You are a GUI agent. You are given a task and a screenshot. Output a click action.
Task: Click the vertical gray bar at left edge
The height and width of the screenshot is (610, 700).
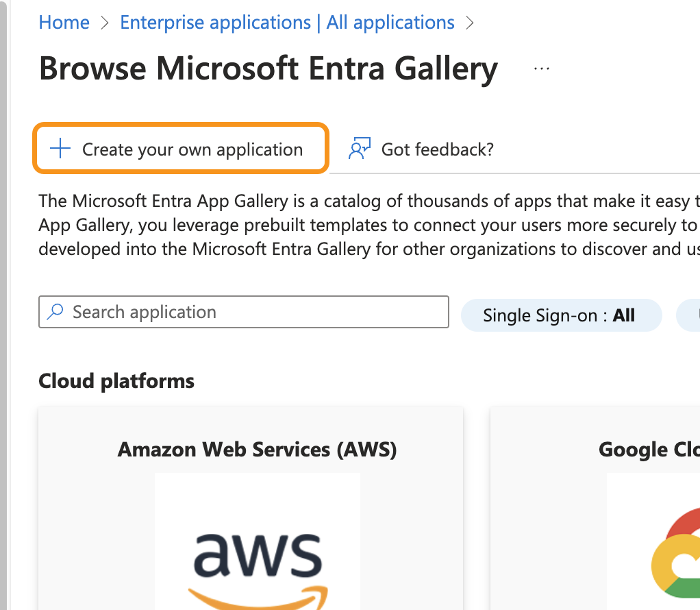pos(3,305)
